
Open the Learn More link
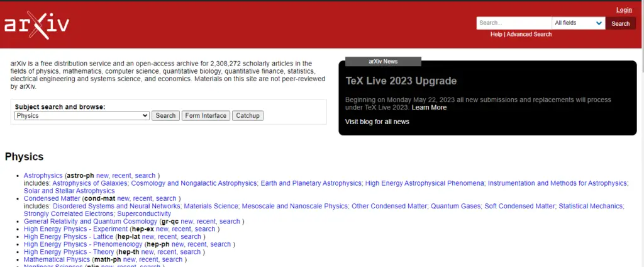(429, 108)
